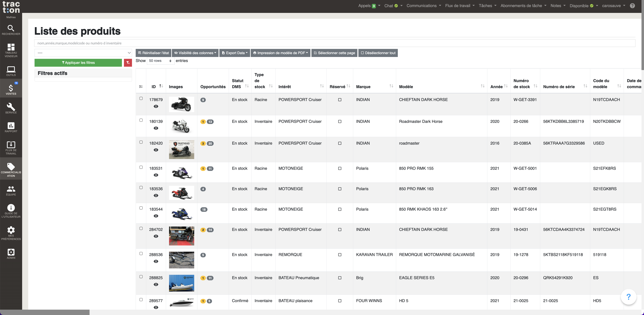Open Notes menu
Image resolution: width=644 pixels, height=315 pixels.
pyautogui.click(x=558, y=6)
